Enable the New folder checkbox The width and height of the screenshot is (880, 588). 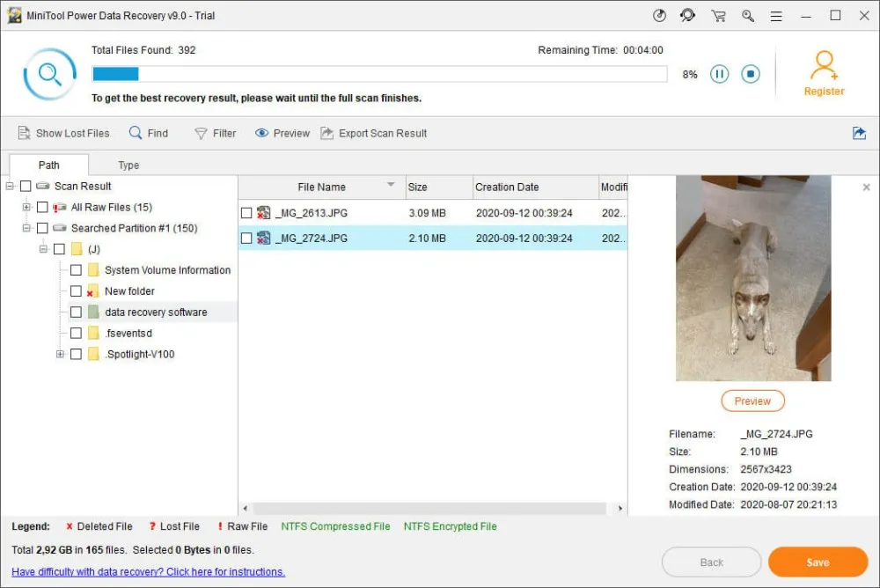(x=76, y=291)
